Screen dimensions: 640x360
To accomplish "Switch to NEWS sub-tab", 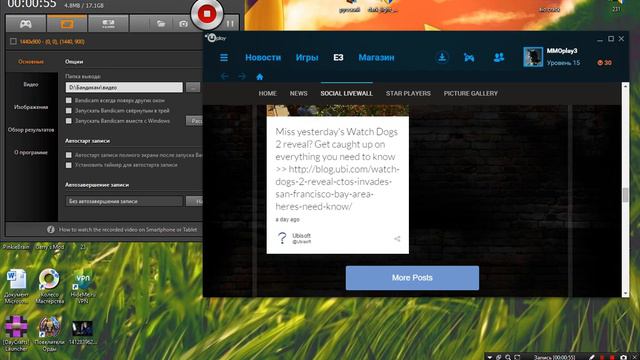I will point(298,93).
